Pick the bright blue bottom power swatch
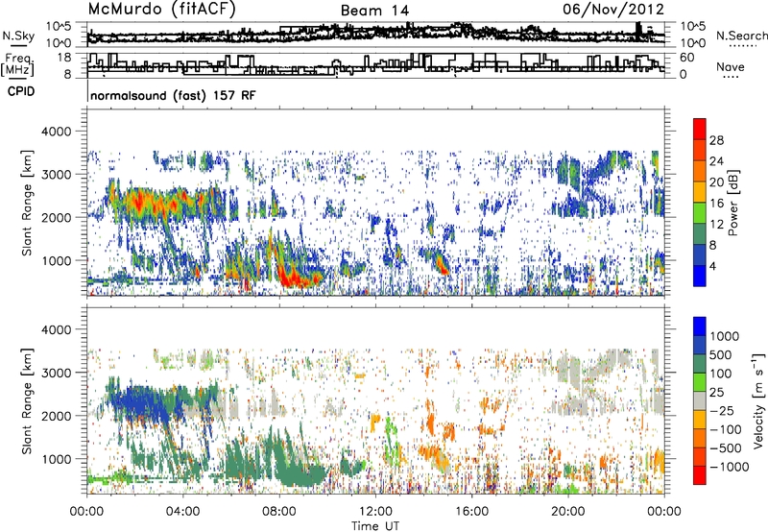Image resolution: width=768 pixels, height=532 pixels. coord(700,276)
